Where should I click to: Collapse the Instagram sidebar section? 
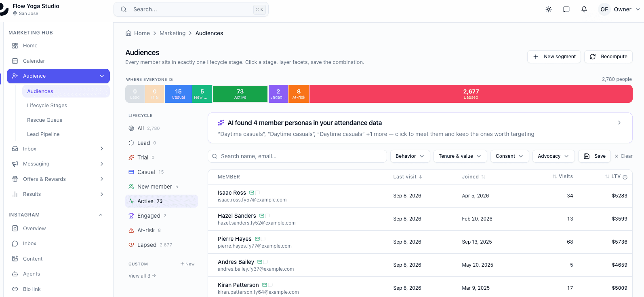(101, 215)
